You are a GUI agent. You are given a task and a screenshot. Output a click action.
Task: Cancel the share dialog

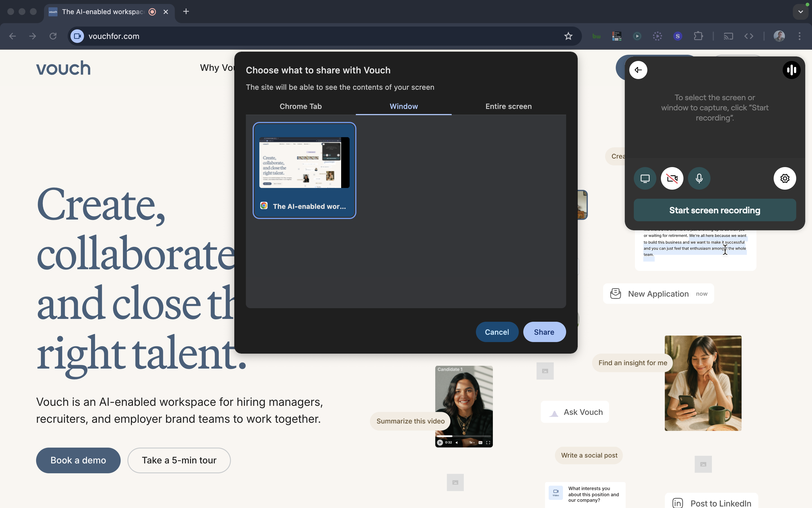click(x=497, y=332)
